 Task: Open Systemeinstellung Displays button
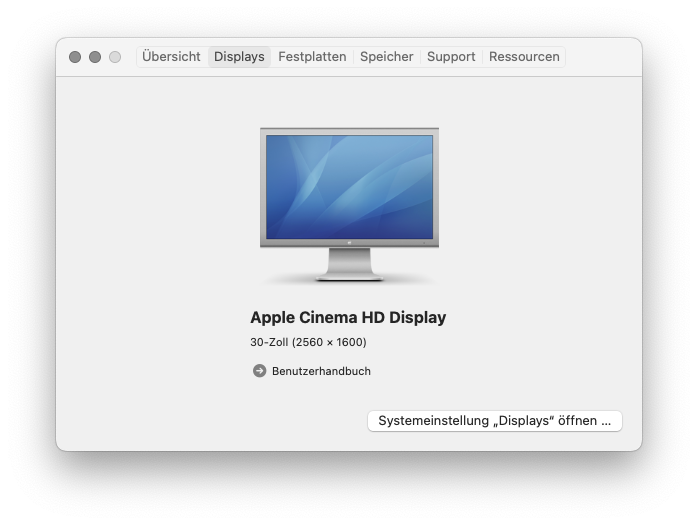pyautogui.click(x=495, y=421)
